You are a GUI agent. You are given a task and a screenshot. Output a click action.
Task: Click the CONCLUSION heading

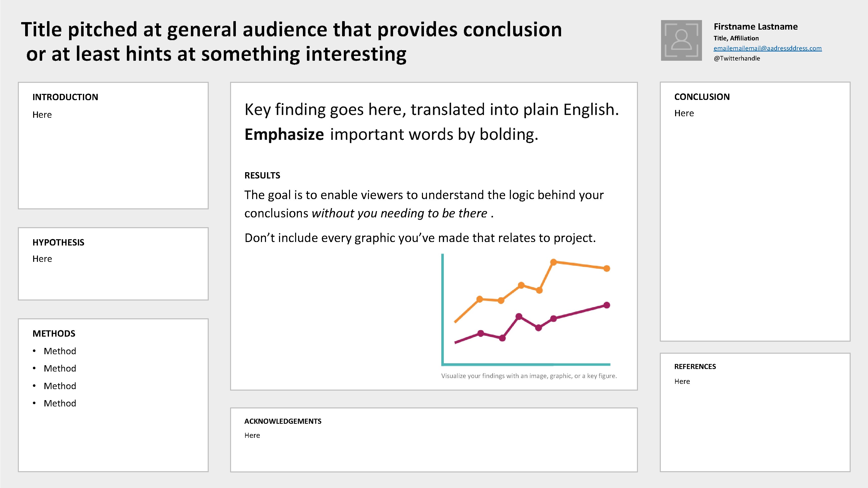702,97
